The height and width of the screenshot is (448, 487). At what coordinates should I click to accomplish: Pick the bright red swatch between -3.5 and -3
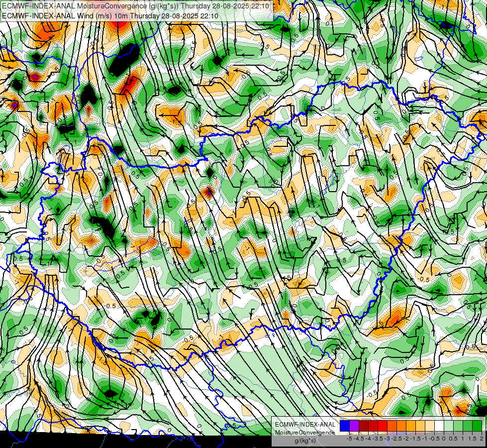click(383, 426)
